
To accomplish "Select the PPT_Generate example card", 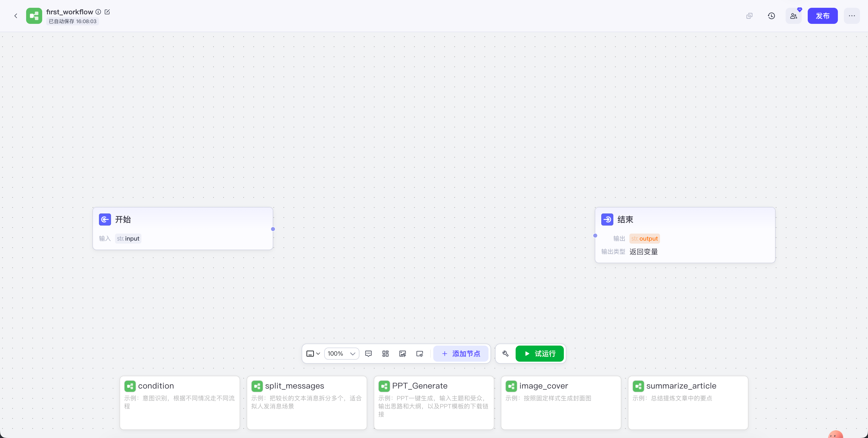I will tap(433, 402).
